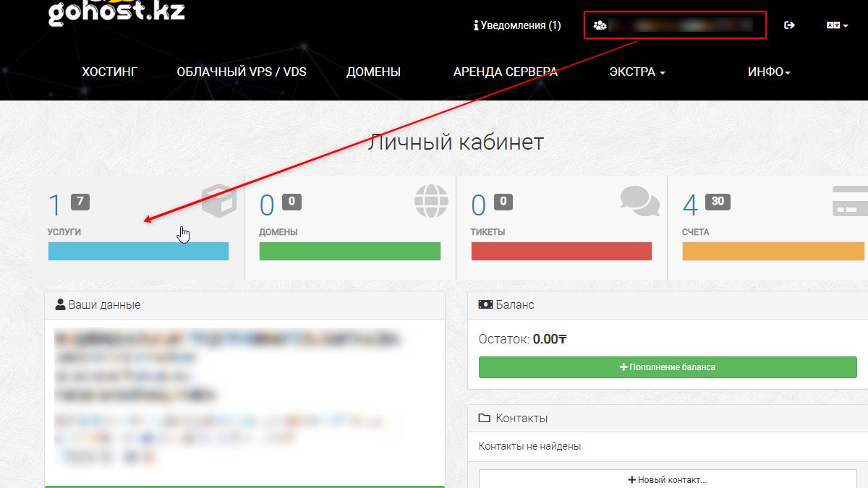Click the Остаток: 0.00₸ balance text
Image resolution: width=868 pixels, height=488 pixels.
coord(522,339)
